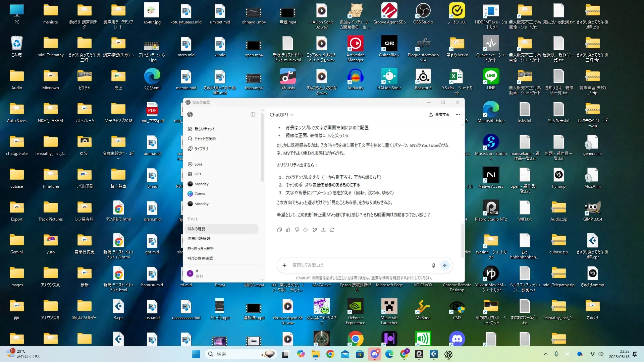Screen dimensions: 644x362
Task: Give the response a thumbs up
Action: click(x=288, y=230)
